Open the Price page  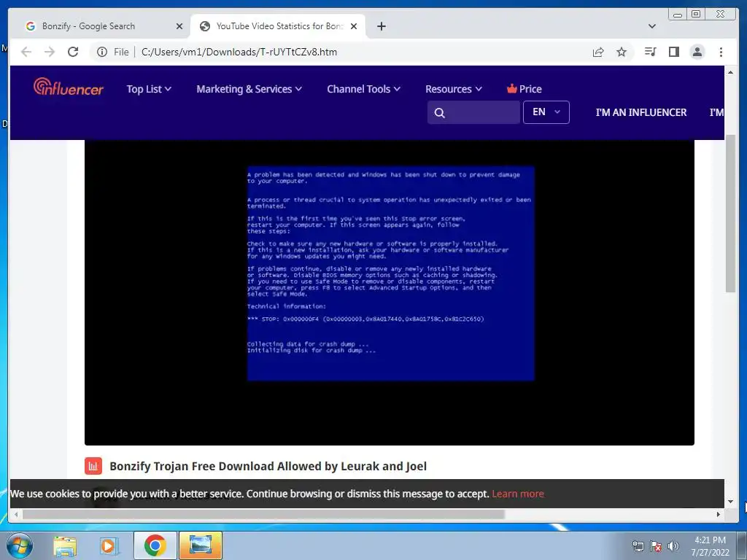[x=524, y=89]
